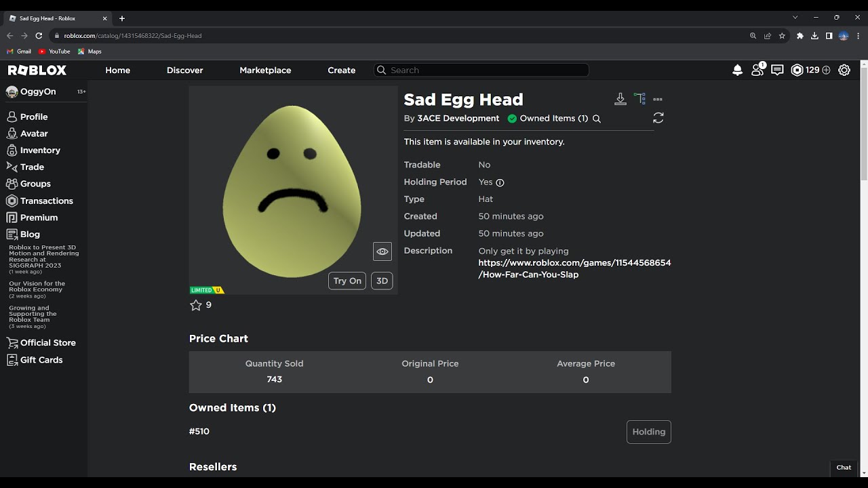Click Transactions icon in sidebar
Viewport: 868px width, 488px height.
[12, 201]
